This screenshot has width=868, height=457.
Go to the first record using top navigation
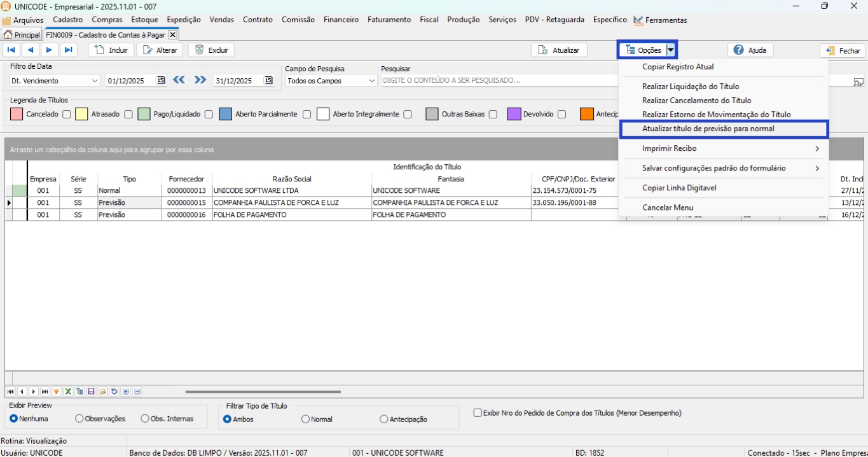(x=11, y=50)
